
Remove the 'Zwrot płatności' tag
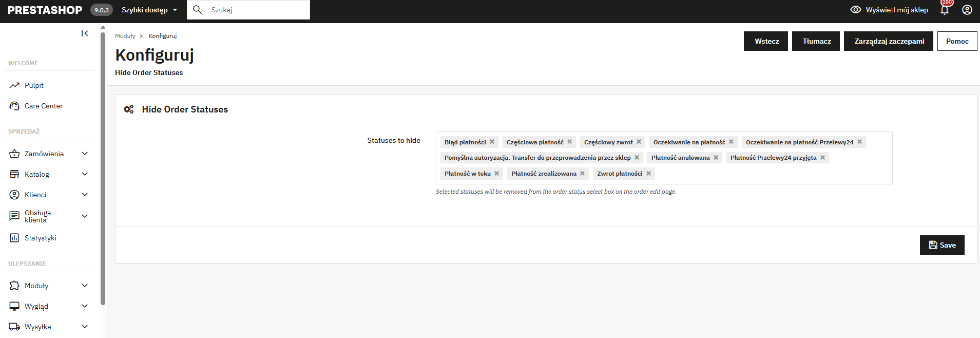648,174
